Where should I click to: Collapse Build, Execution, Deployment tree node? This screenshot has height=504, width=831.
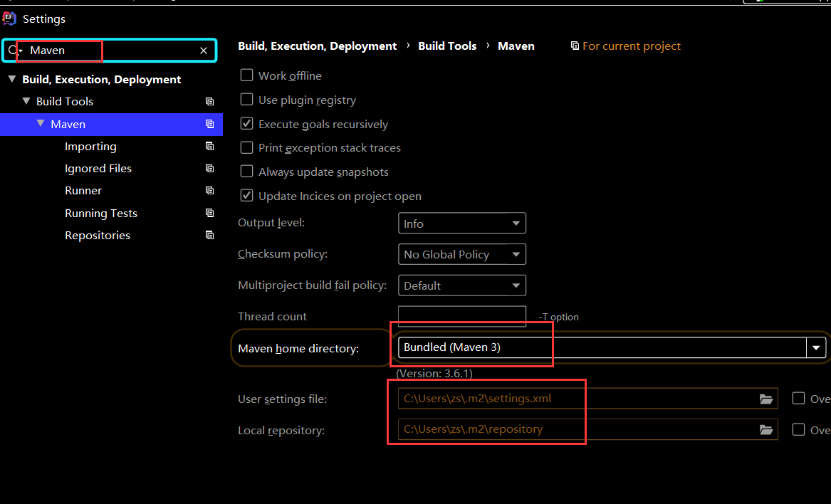click(11, 79)
